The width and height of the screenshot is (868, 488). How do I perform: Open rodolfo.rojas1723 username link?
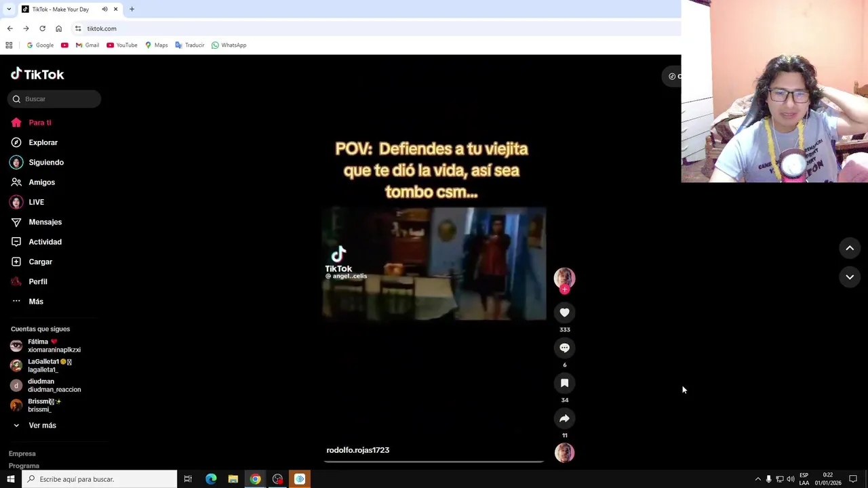click(357, 450)
